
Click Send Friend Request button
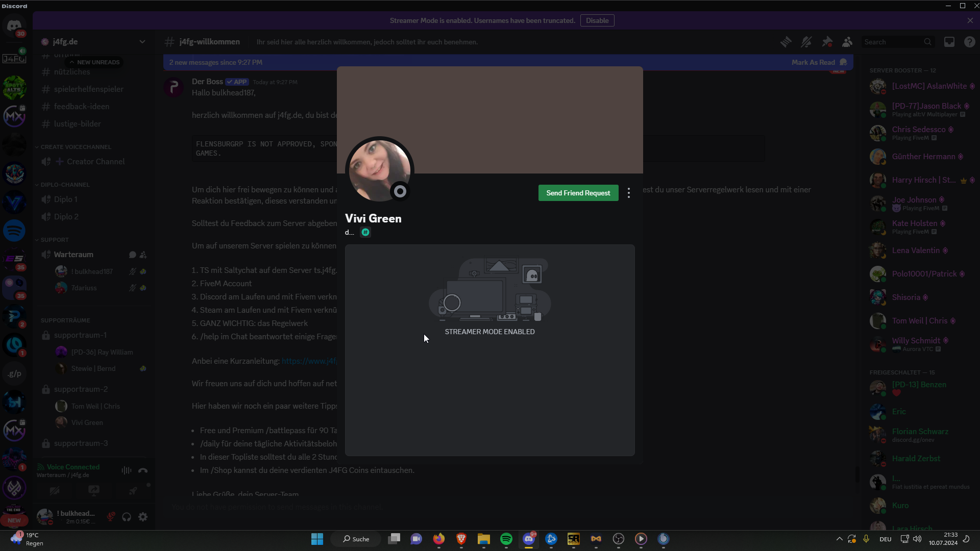coord(578,193)
